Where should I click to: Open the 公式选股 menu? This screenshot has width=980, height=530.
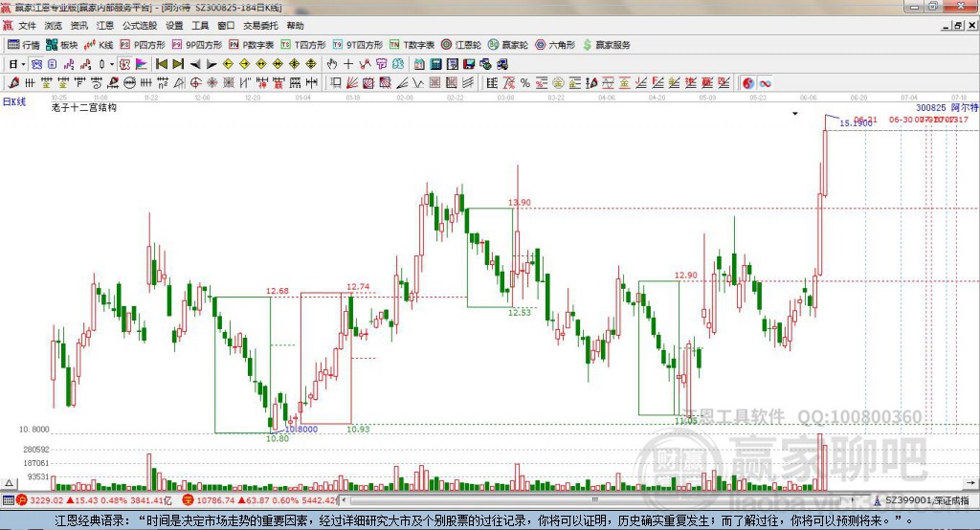tap(140, 26)
